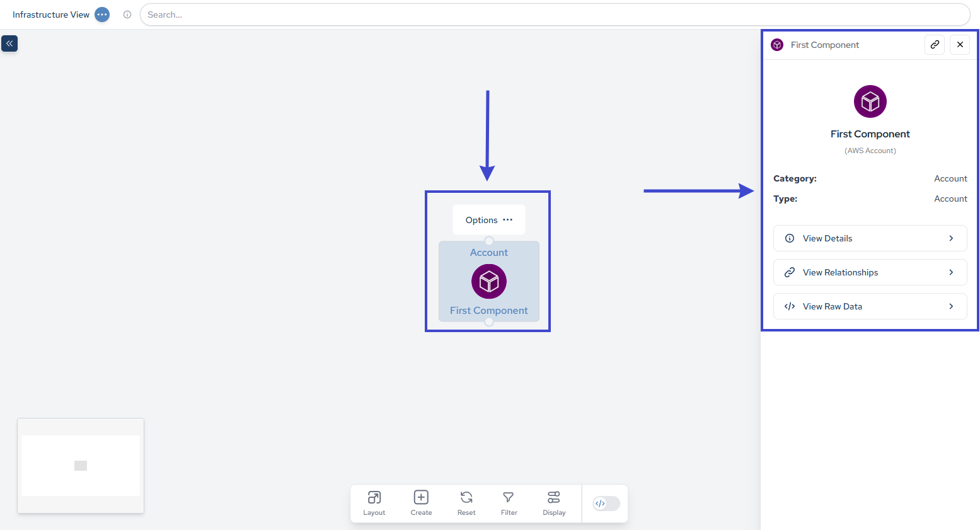Open the Infrastructure View ellipsis menu
This screenshot has width=980, height=530.
point(101,14)
